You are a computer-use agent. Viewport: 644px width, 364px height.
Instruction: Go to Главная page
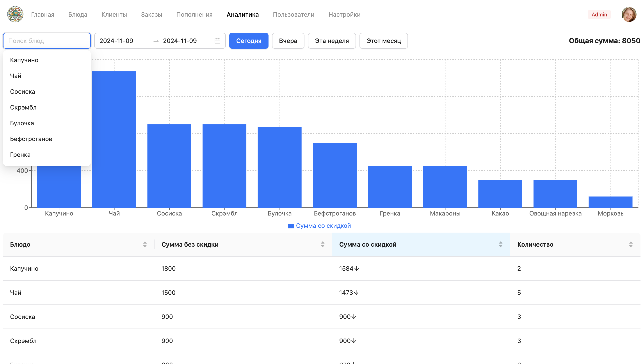[43, 14]
